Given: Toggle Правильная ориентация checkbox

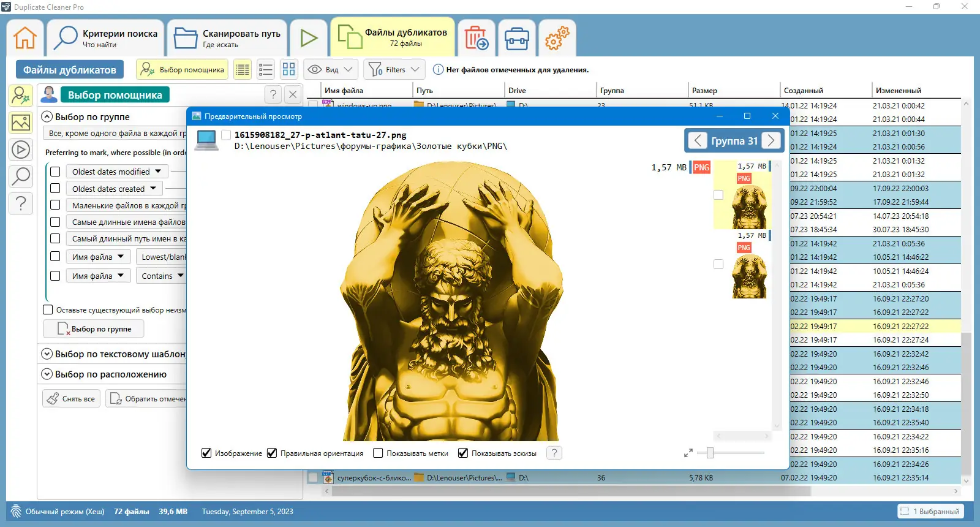Looking at the screenshot, I should tap(272, 453).
